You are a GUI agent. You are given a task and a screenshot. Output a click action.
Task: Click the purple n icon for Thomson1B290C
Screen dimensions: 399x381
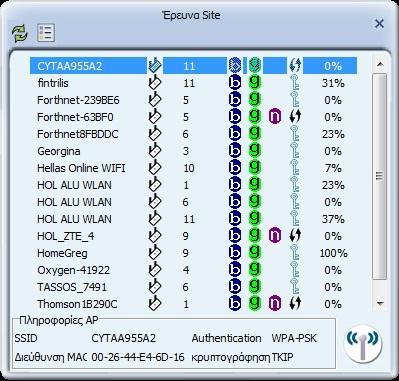pyautogui.click(x=275, y=304)
